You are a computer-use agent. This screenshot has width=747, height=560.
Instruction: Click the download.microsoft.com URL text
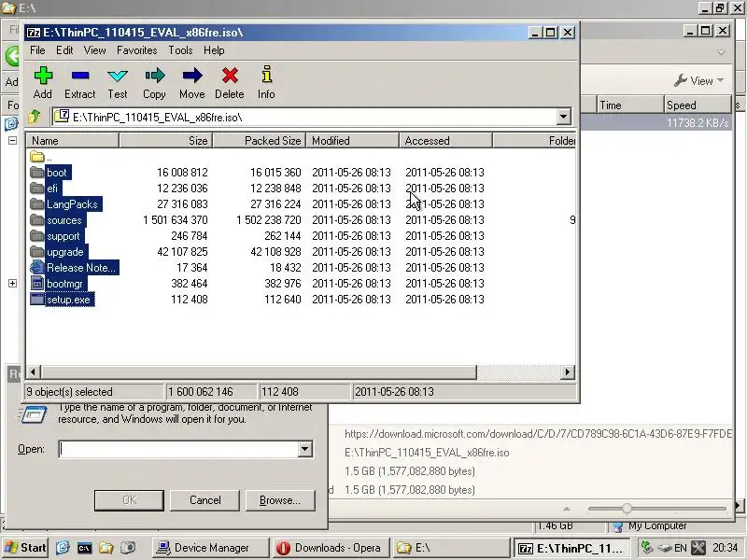(x=538, y=434)
